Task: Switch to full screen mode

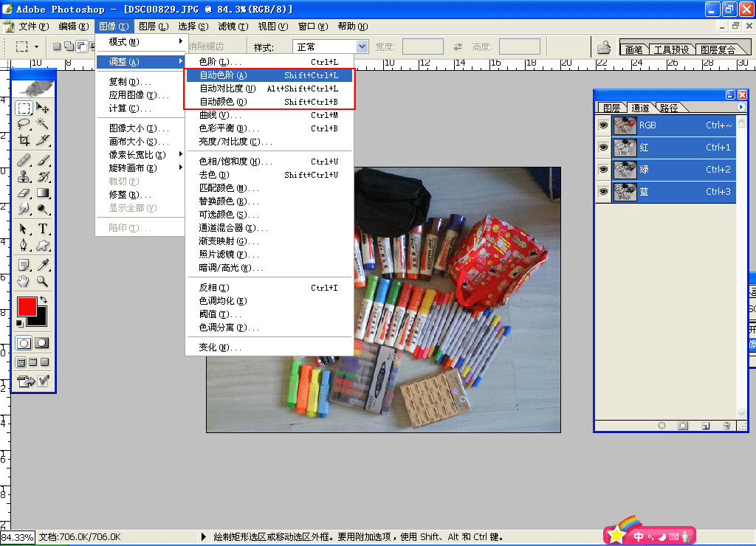Action: [x=44, y=362]
